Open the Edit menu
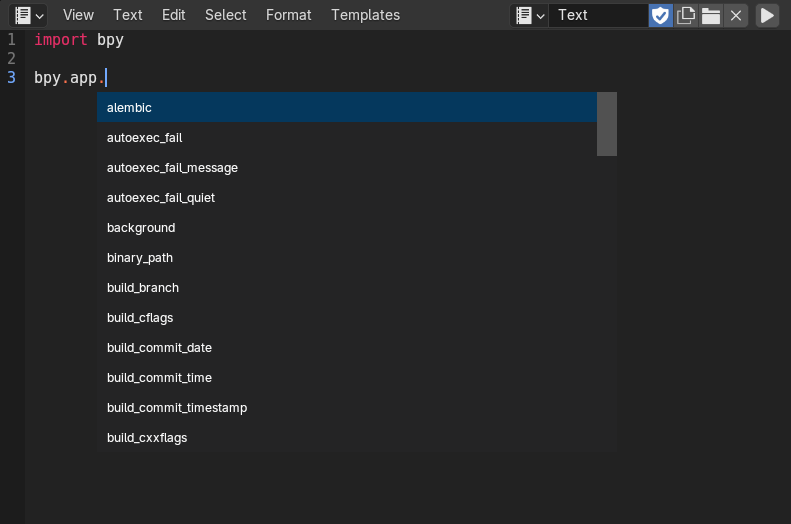The image size is (791, 524). [174, 15]
